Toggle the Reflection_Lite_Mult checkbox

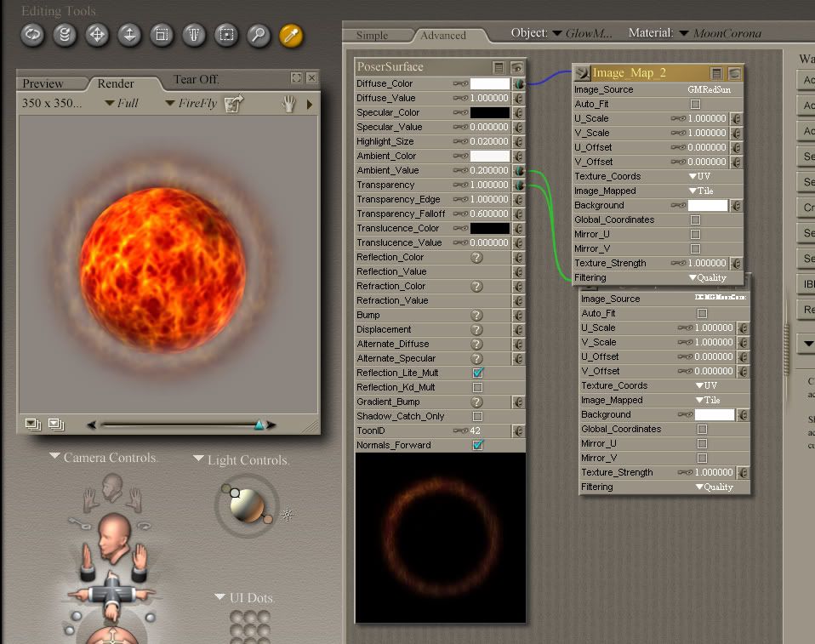point(477,373)
